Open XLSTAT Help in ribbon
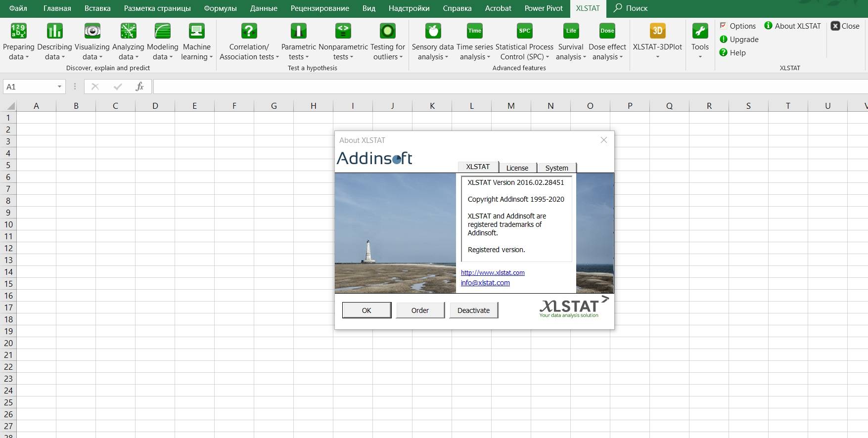The width and height of the screenshot is (868, 438). click(732, 52)
